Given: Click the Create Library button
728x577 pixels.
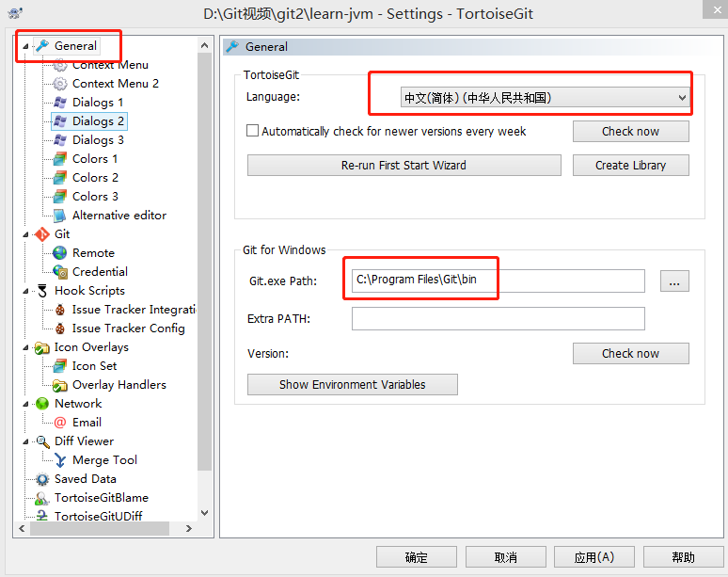Looking at the screenshot, I should (x=630, y=166).
